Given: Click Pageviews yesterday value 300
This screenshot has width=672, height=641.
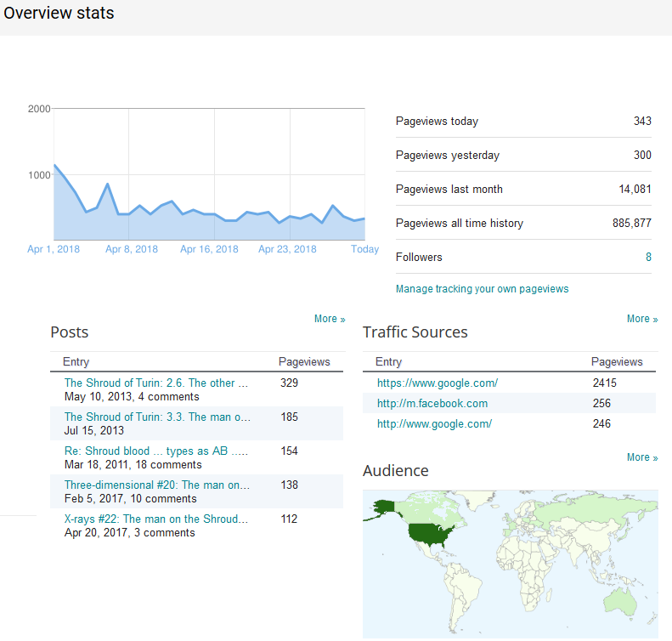Looking at the screenshot, I should point(642,155).
